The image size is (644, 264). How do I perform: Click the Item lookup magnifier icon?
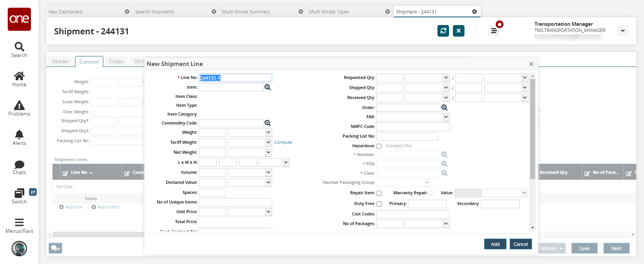pyautogui.click(x=268, y=87)
